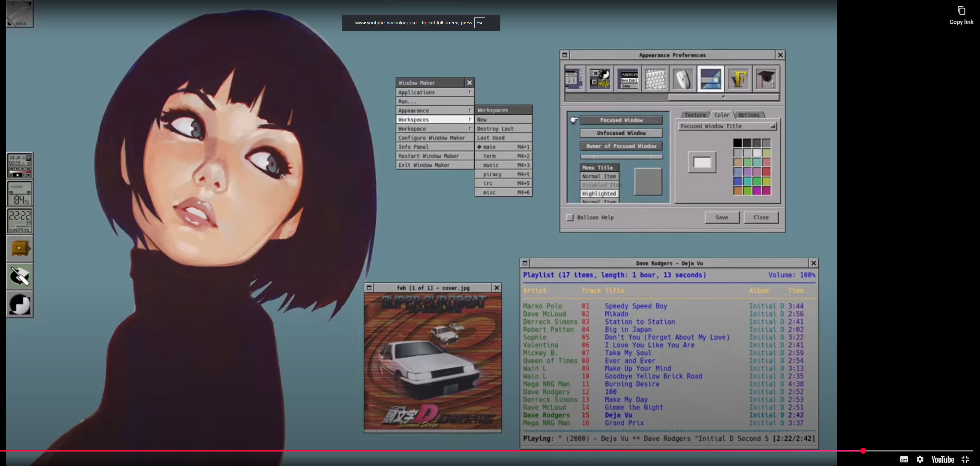Pick the black swatch in the color grid

click(737, 143)
